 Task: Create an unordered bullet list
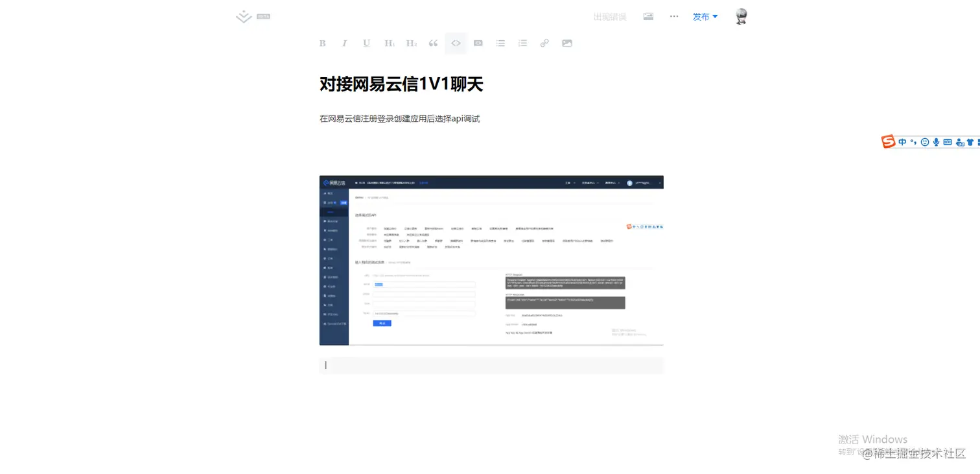[500, 43]
